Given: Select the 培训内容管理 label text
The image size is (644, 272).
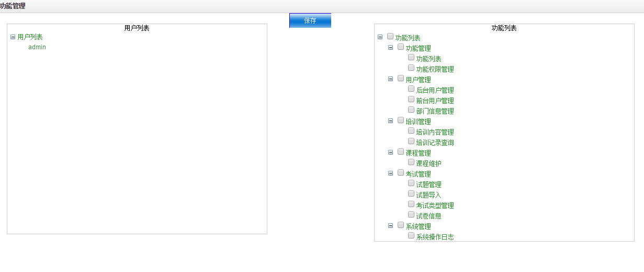Looking at the screenshot, I should (435, 132).
